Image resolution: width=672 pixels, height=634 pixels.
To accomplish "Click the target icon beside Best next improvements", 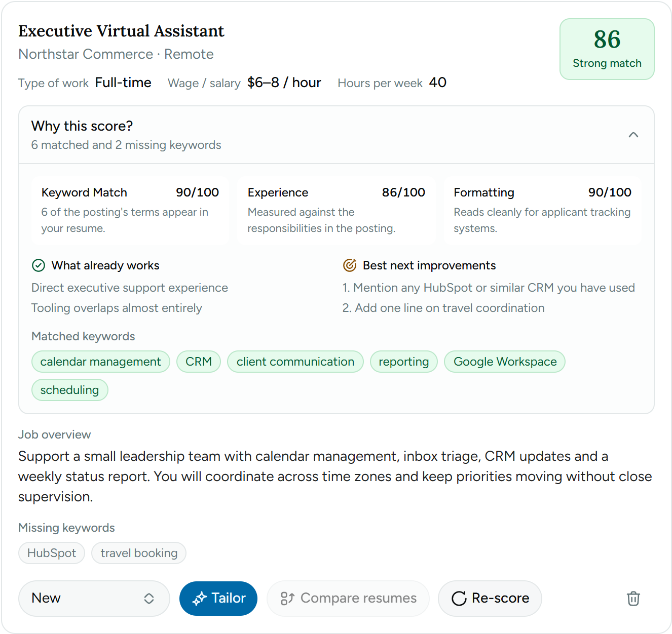I will (x=350, y=265).
